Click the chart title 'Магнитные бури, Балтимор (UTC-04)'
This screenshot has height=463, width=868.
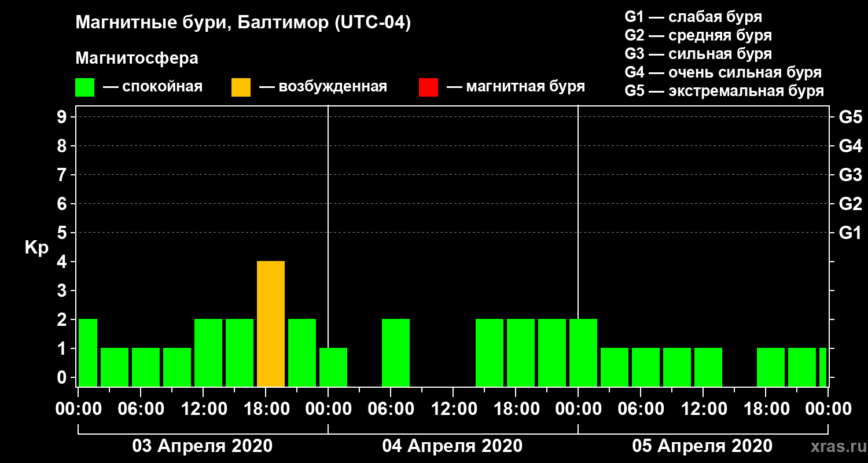pos(243,23)
